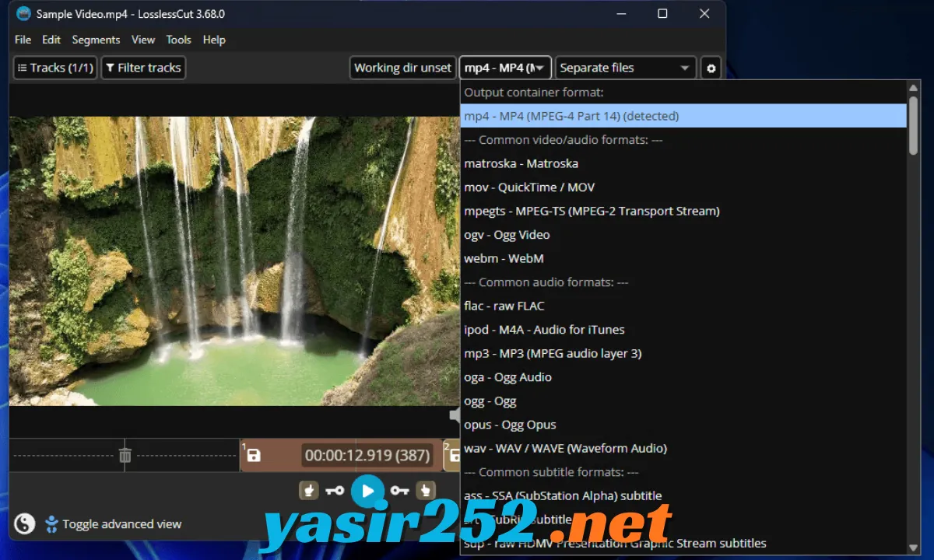Click the volume speaker icon under video
934x560 pixels.
pos(455,416)
